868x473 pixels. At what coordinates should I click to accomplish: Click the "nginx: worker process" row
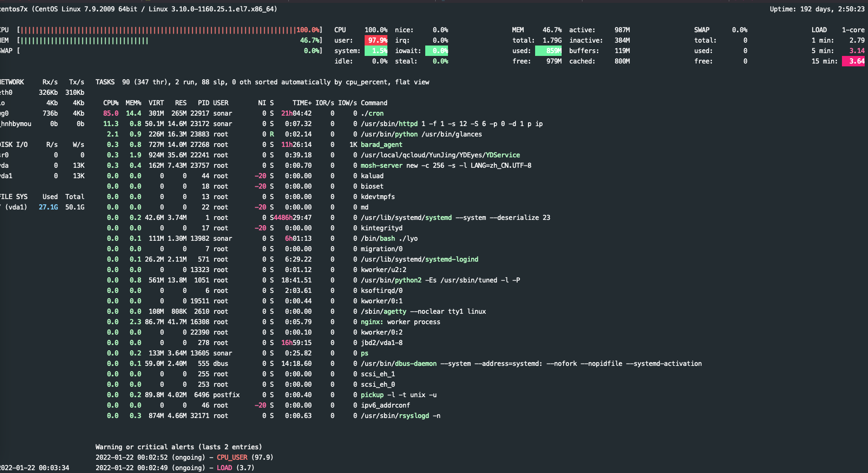coord(272,322)
